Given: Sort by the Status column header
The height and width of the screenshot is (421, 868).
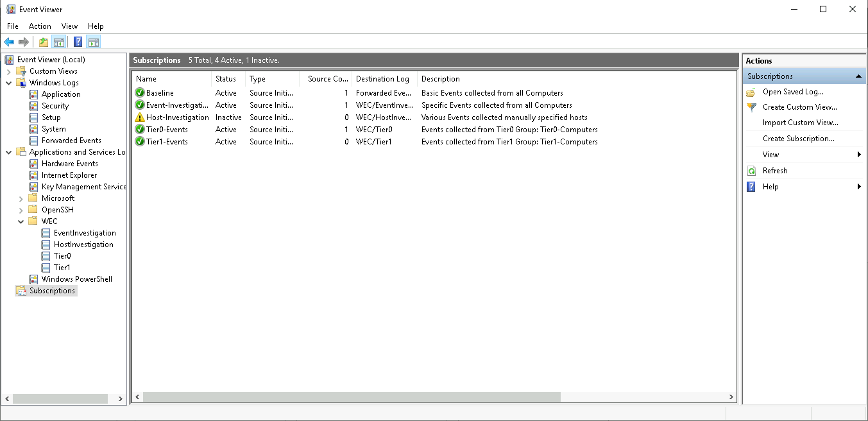Looking at the screenshot, I should click(228, 79).
